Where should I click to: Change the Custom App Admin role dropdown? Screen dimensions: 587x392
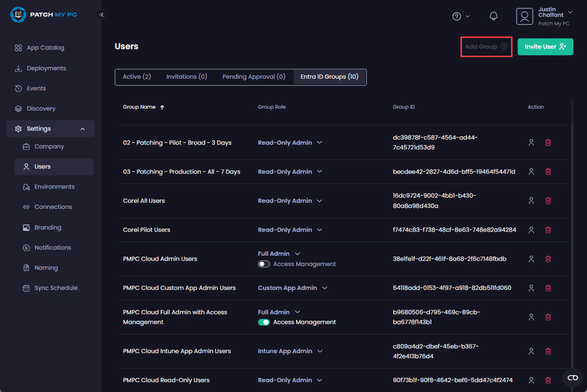point(293,288)
